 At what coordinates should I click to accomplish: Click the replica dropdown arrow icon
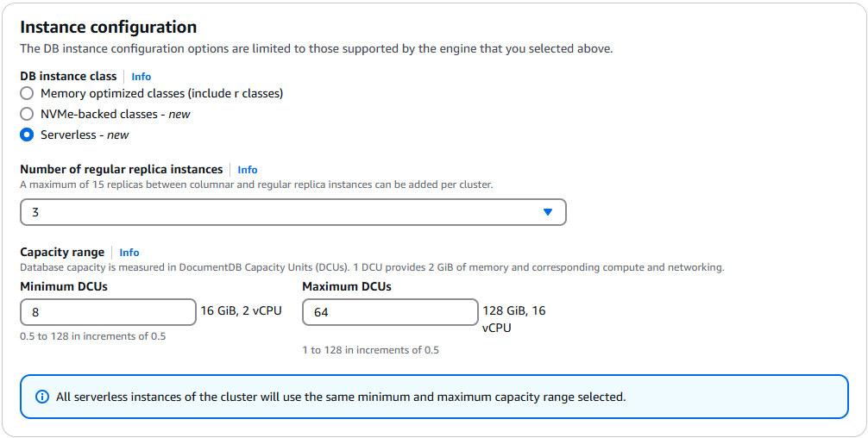coord(548,212)
